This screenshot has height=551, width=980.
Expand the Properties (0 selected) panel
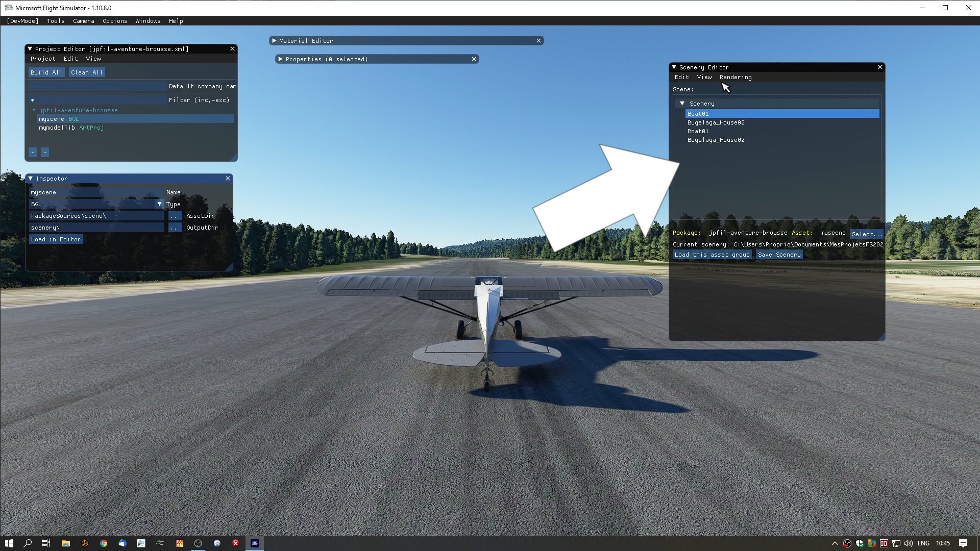coord(280,59)
